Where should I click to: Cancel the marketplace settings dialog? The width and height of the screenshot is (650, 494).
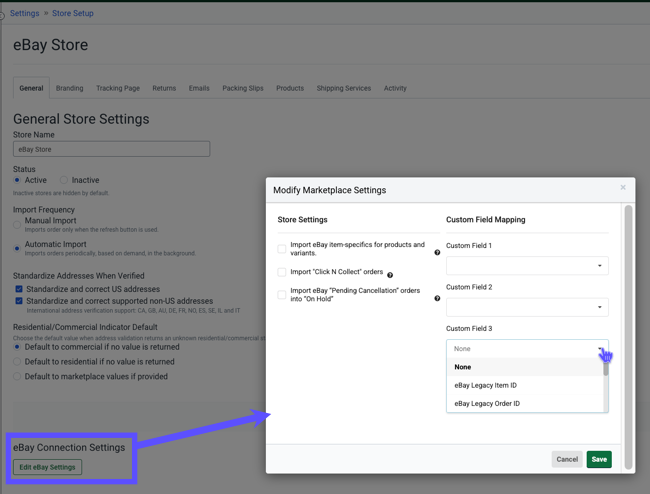click(567, 459)
